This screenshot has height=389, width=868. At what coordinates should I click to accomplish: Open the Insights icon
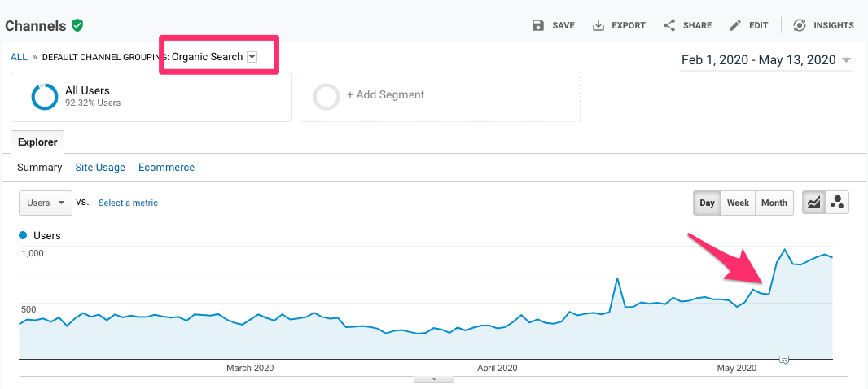tap(799, 25)
